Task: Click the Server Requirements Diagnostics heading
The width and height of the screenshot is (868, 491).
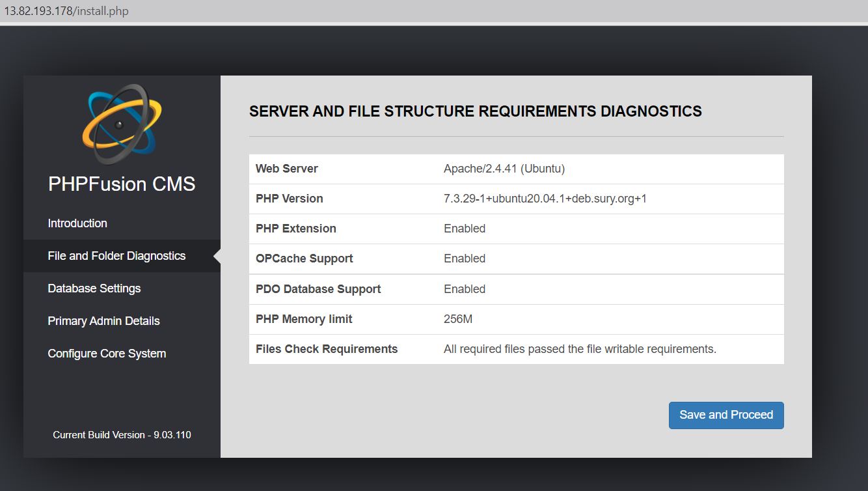Action: pyautogui.click(x=475, y=111)
